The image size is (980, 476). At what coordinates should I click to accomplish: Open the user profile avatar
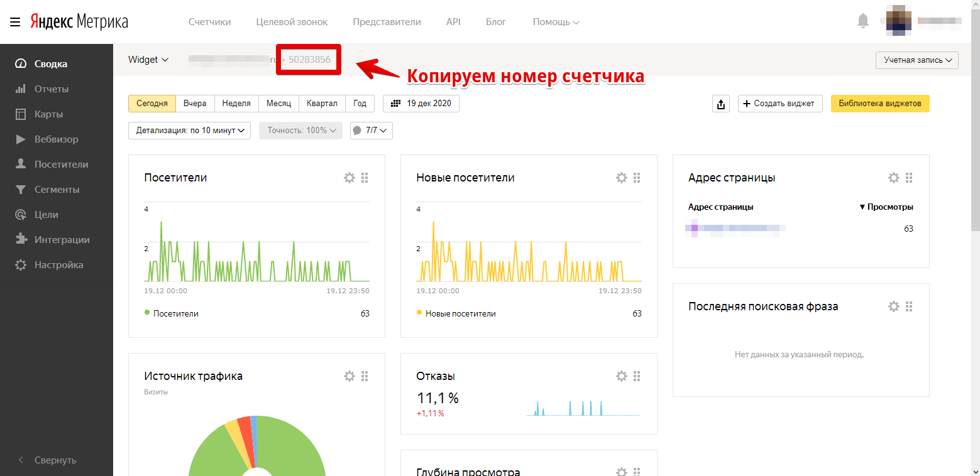click(899, 21)
